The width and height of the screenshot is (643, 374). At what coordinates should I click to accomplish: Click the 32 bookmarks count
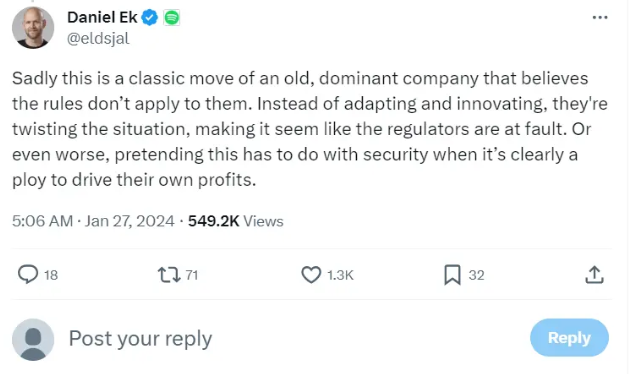(x=476, y=275)
